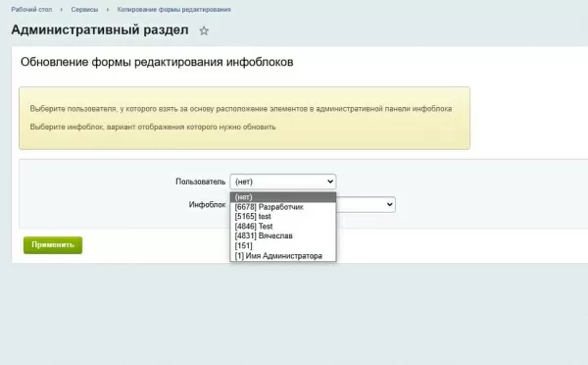Click the Пользователь field label
This screenshot has width=588, height=365.
tap(201, 182)
